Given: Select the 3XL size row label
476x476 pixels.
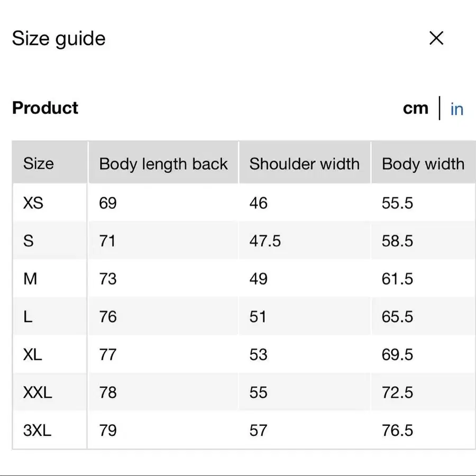Looking at the screenshot, I should click(x=38, y=431).
